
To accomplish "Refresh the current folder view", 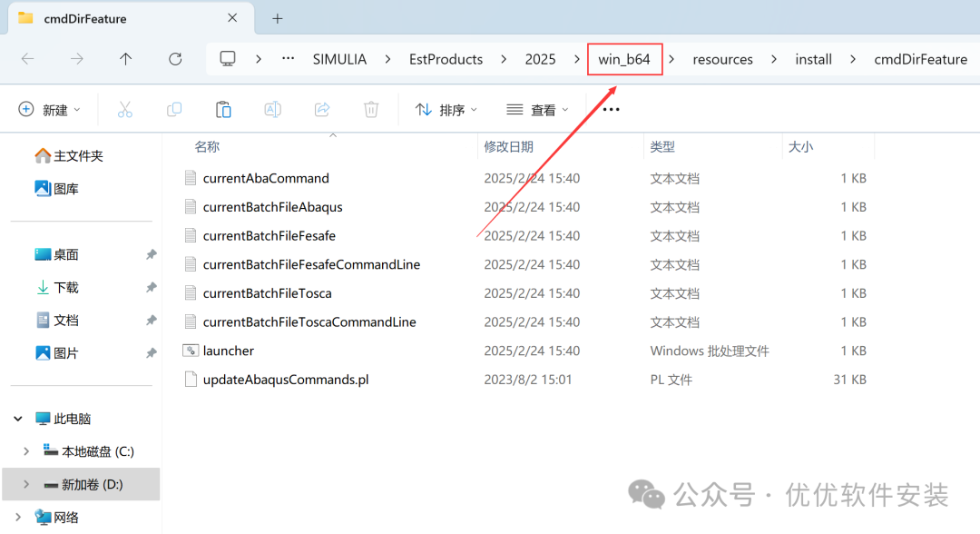I will [x=175, y=59].
